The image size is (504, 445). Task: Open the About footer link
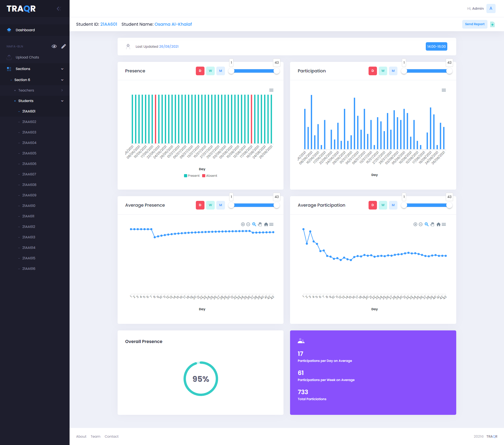tap(81, 436)
